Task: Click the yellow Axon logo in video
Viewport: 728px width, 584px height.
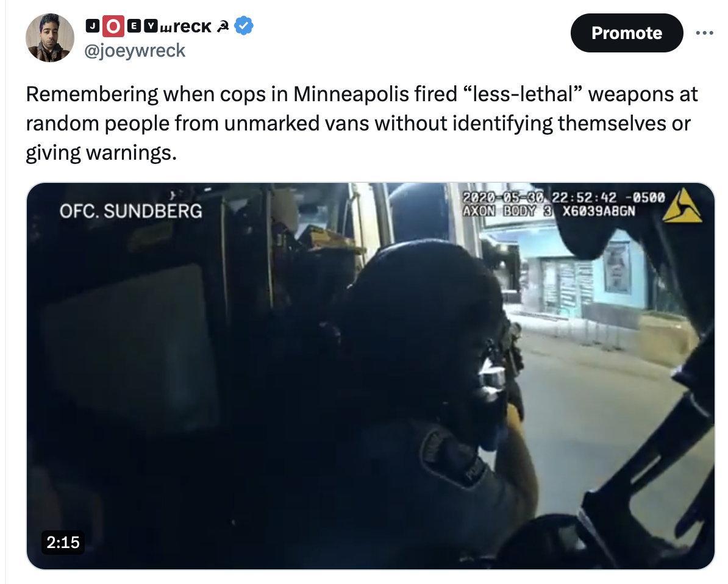Action: (x=682, y=205)
